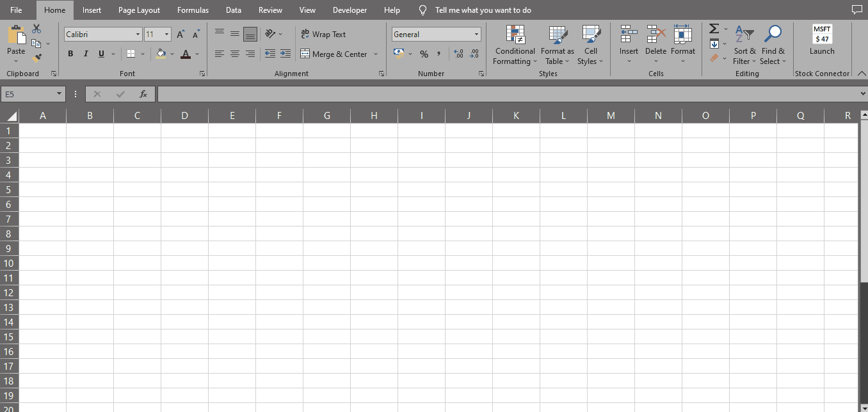Click the Increase Decimal icon

pos(458,54)
